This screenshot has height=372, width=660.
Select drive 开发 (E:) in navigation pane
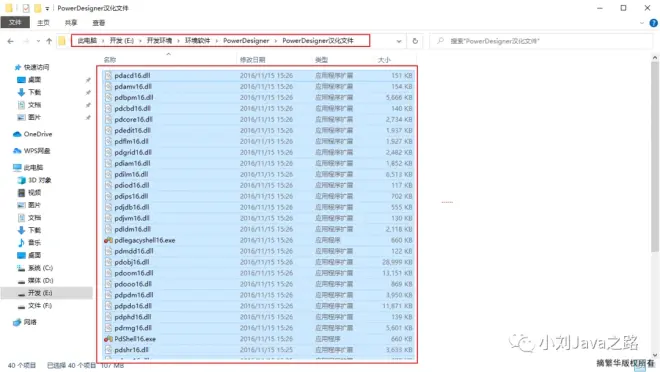pos(40,293)
